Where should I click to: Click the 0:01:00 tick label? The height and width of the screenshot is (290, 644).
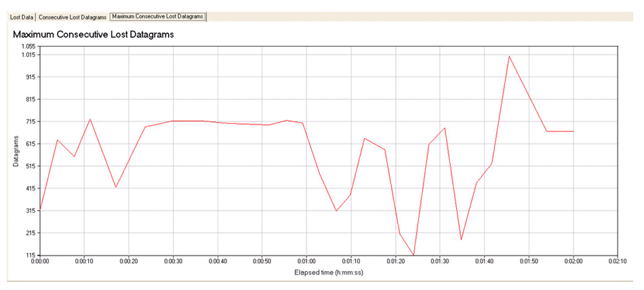[306, 262]
